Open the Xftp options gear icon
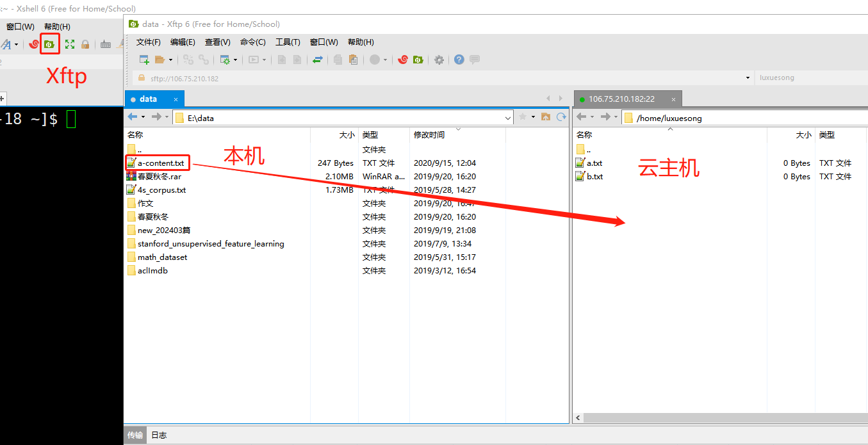868x445 pixels. tap(439, 60)
